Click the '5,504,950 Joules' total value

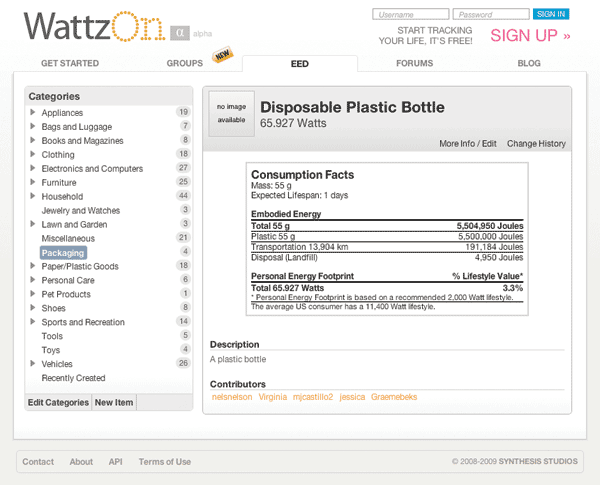(489, 226)
